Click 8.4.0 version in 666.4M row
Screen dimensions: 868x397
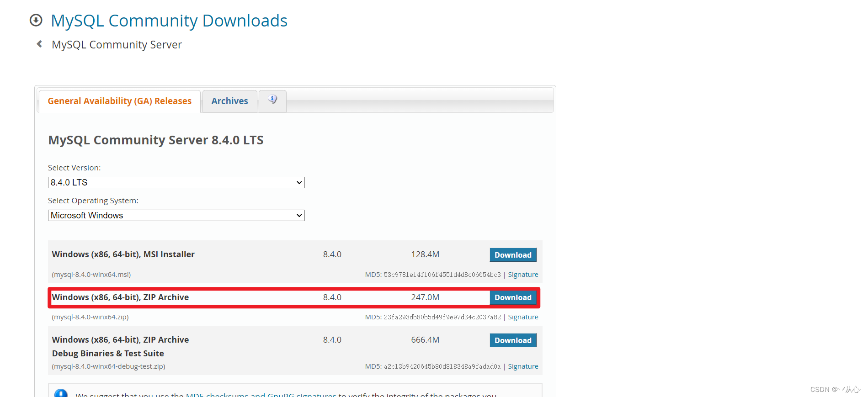click(332, 340)
